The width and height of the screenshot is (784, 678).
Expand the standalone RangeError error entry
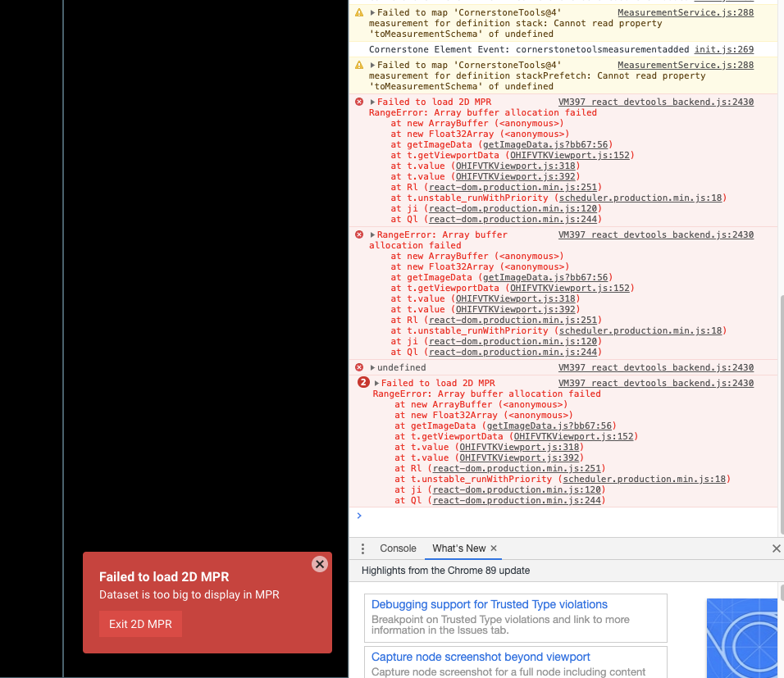(372, 235)
